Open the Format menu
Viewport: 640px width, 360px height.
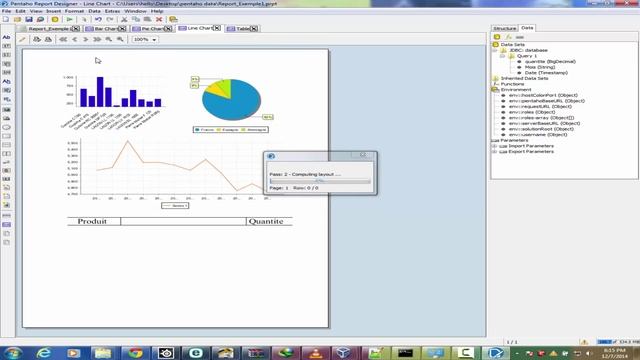point(74,11)
